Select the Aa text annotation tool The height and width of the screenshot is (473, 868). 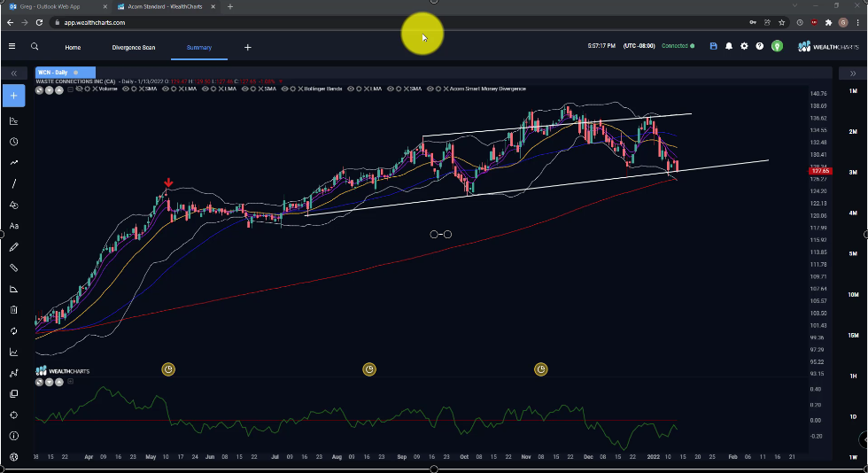pyautogui.click(x=14, y=226)
